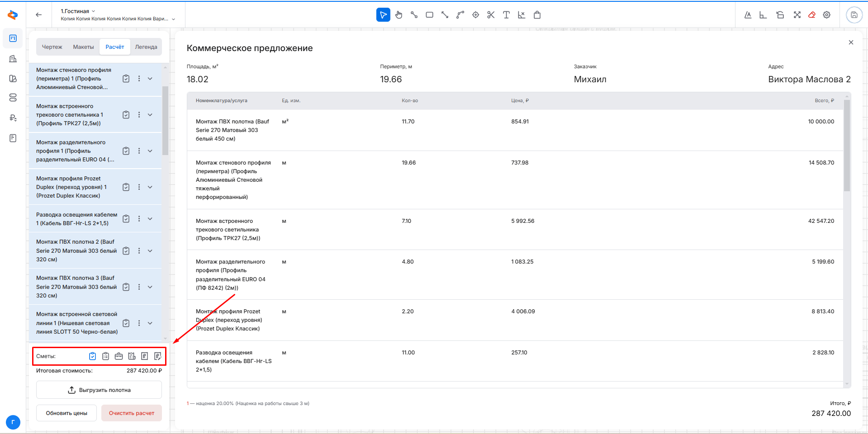Select the hand pan tool

coord(398,15)
